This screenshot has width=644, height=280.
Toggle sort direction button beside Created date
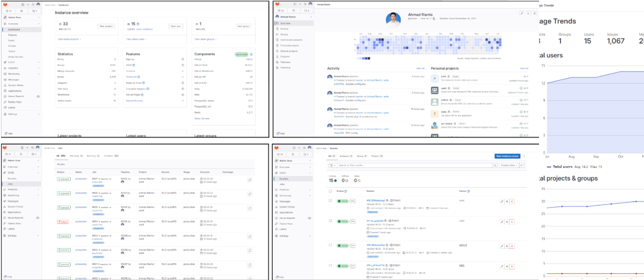click(x=522, y=165)
